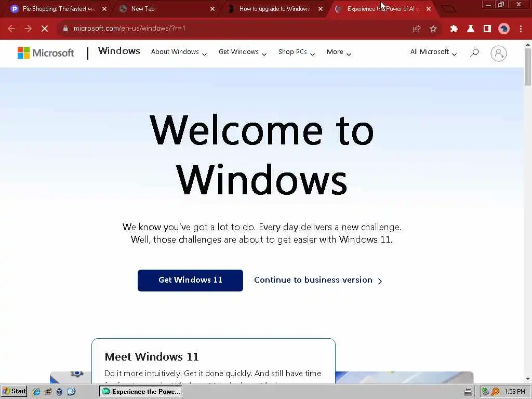The height and width of the screenshot is (399, 532).
Task: Stop page loading with the X button
Action: (x=45, y=29)
